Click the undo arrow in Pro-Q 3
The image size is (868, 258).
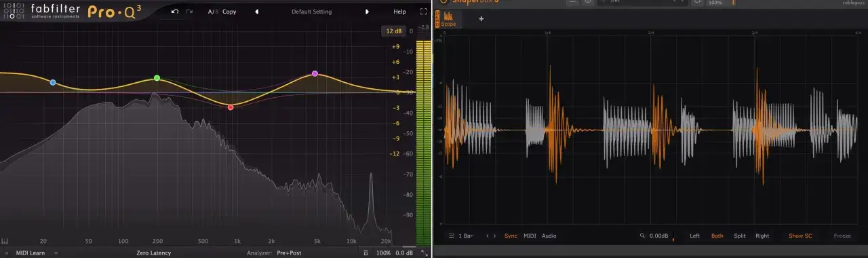pos(175,12)
